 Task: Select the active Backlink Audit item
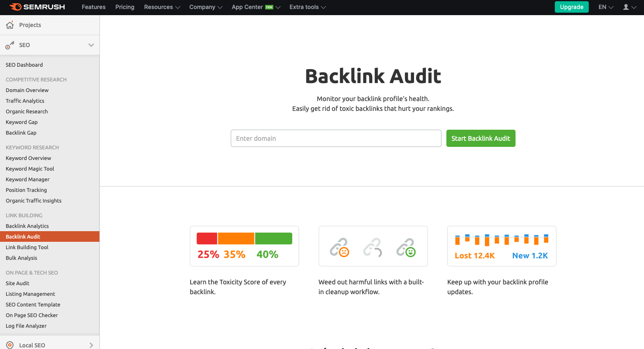50,236
